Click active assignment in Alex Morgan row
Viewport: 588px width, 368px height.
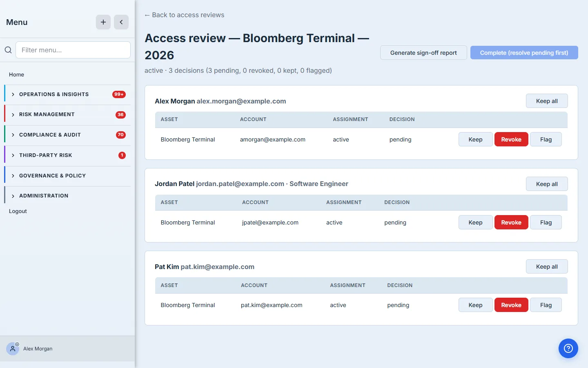click(341, 139)
